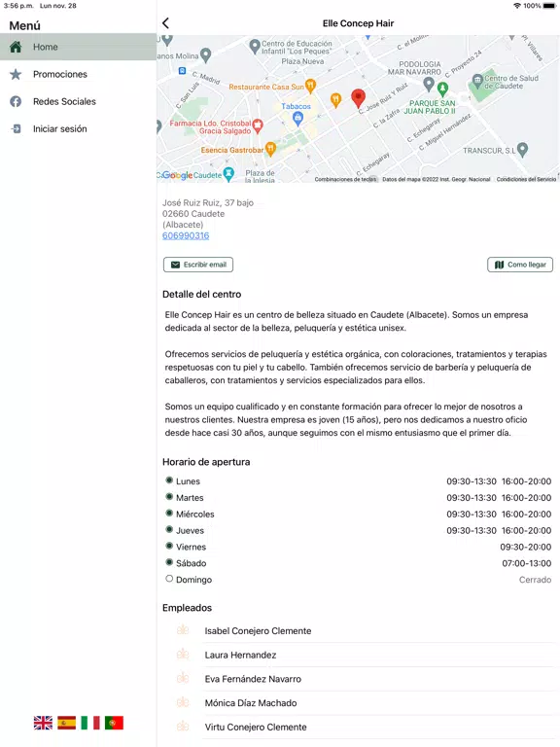This screenshot has width=560, height=747.
Task: Click avatar icon beside Laura Hernandez
Action: (x=183, y=654)
